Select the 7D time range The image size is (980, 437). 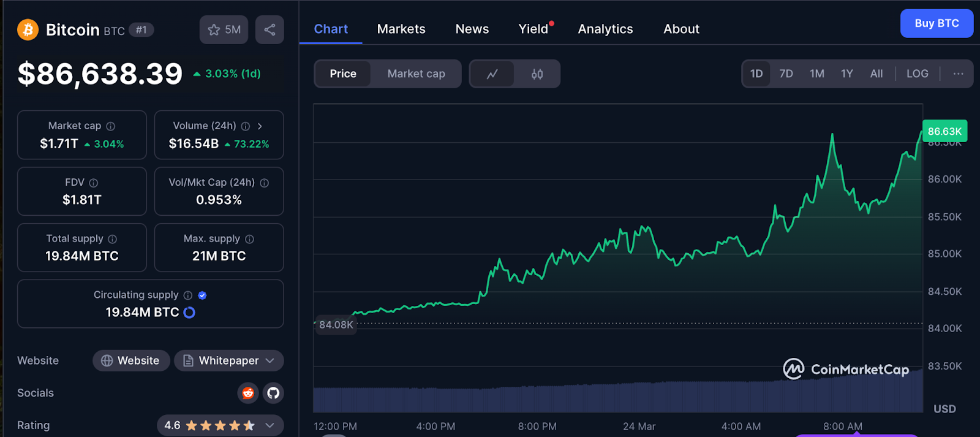point(786,74)
